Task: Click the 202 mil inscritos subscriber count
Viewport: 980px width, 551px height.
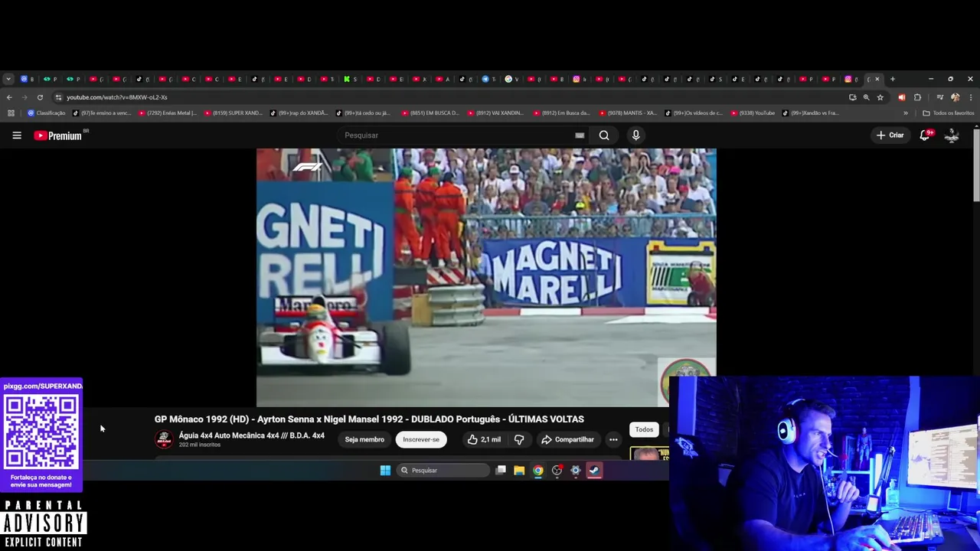Action: click(199, 445)
